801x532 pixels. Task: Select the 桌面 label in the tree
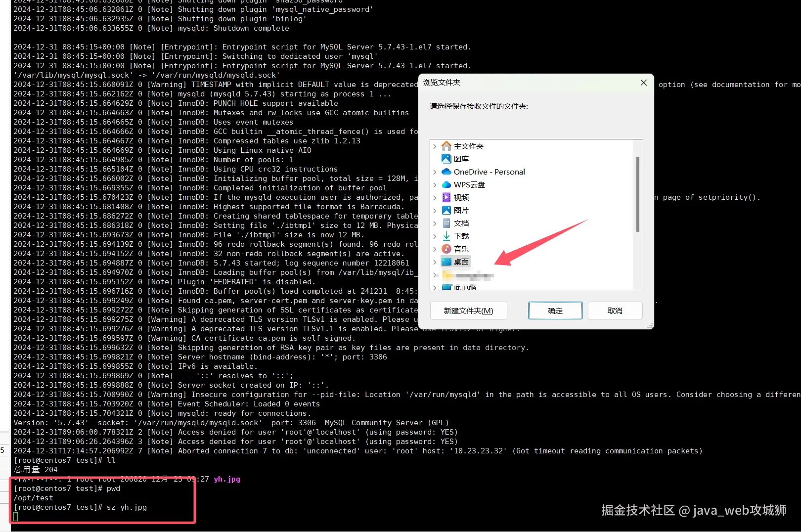click(461, 262)
